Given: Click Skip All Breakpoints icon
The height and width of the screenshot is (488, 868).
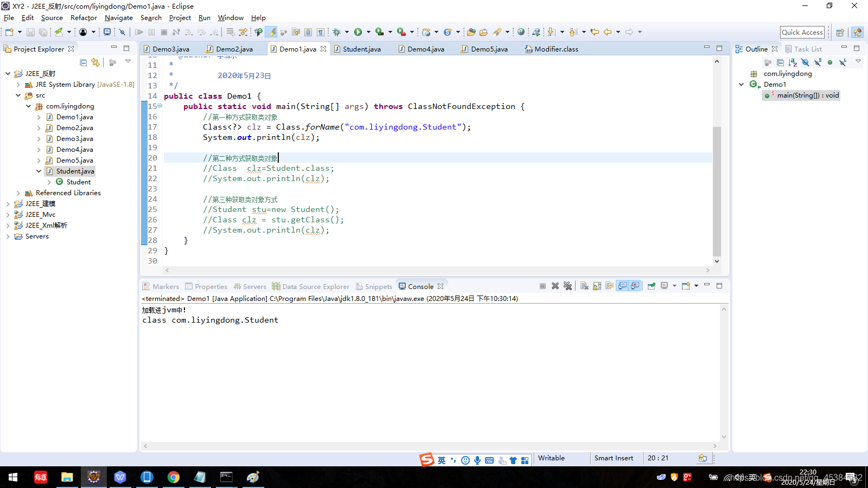Looking at the screenshot, I should (x=122, y=32).
